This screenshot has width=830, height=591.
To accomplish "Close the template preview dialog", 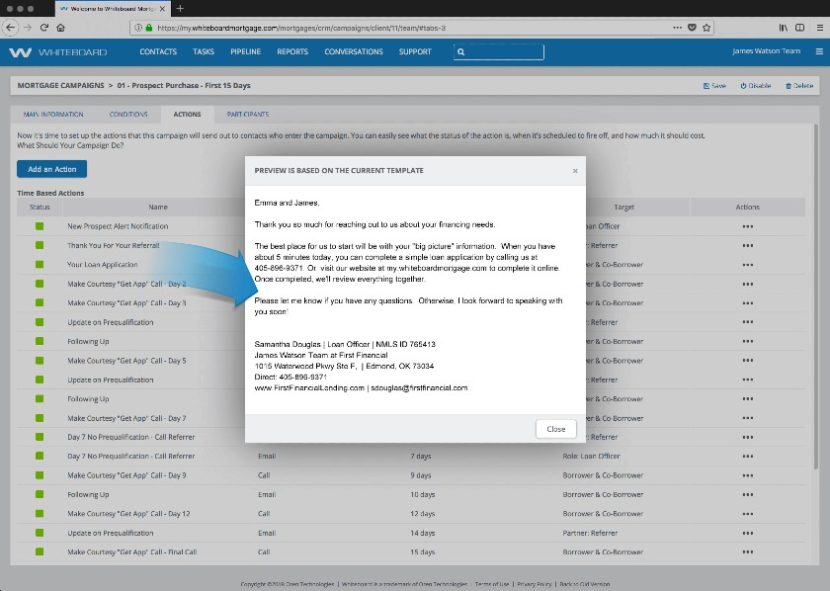I will 555,428.
